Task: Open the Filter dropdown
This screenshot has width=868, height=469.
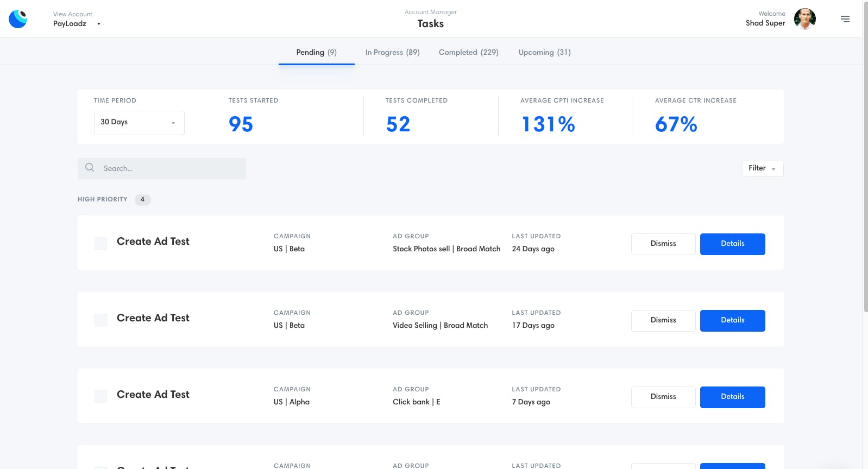Action: 763,169
